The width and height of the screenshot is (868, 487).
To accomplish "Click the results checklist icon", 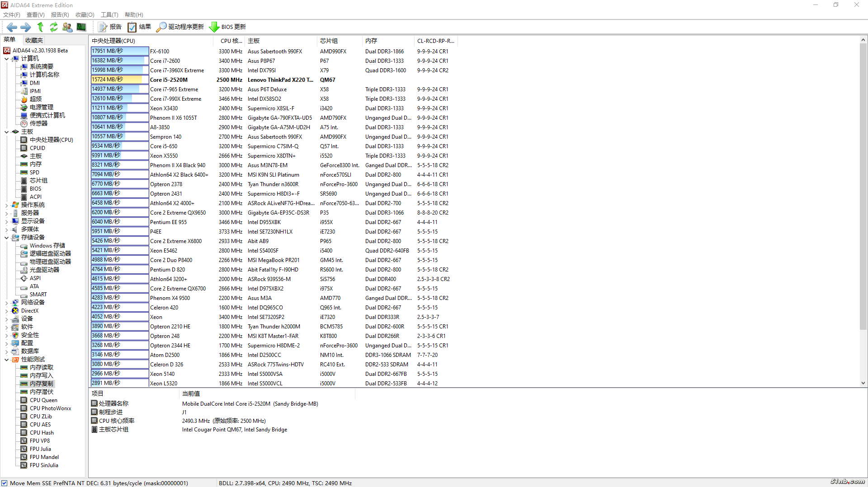I will pos(132,27).
